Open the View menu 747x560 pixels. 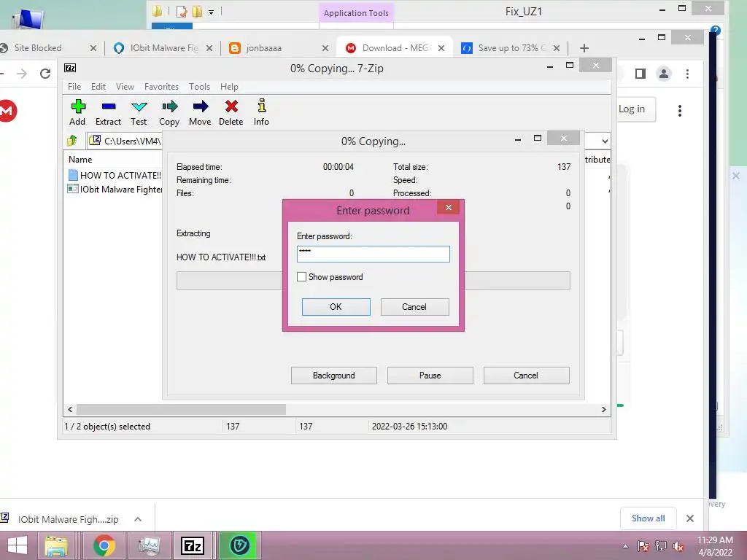coord(125,87)
